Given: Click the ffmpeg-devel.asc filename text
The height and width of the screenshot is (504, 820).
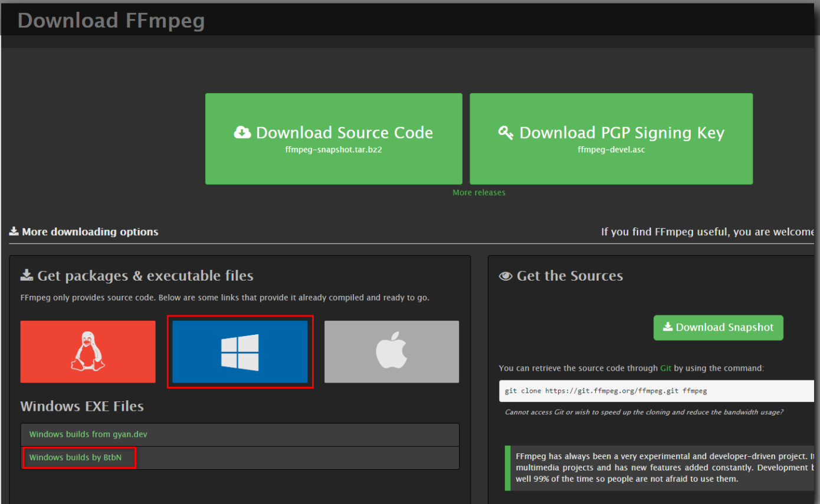Looking at the screenshot, I should coord(611,150).
